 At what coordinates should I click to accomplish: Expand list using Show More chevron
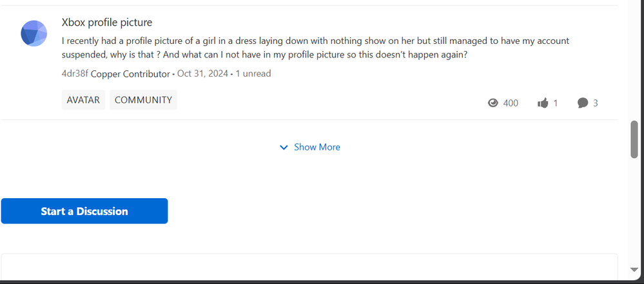point(284,147)
